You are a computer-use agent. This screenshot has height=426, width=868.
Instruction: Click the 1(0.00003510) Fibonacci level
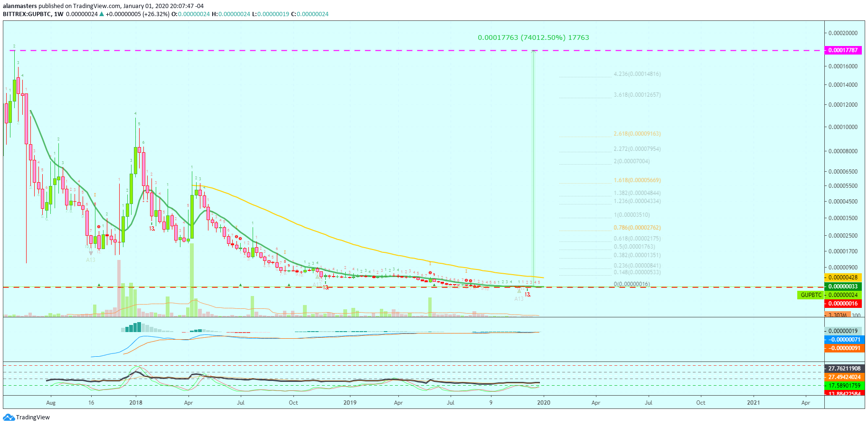(x=632, y=215)
